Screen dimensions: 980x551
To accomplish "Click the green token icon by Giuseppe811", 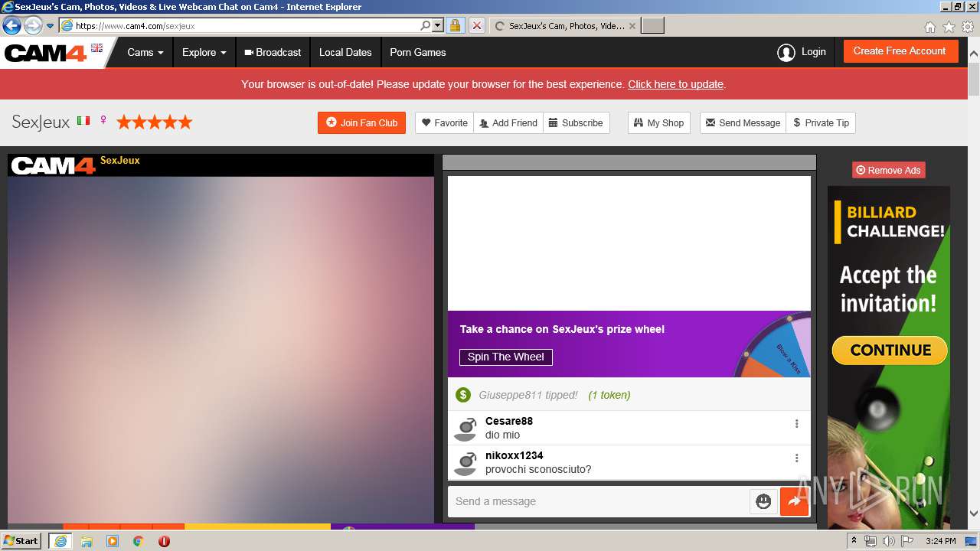I will (x=462, y=395).
